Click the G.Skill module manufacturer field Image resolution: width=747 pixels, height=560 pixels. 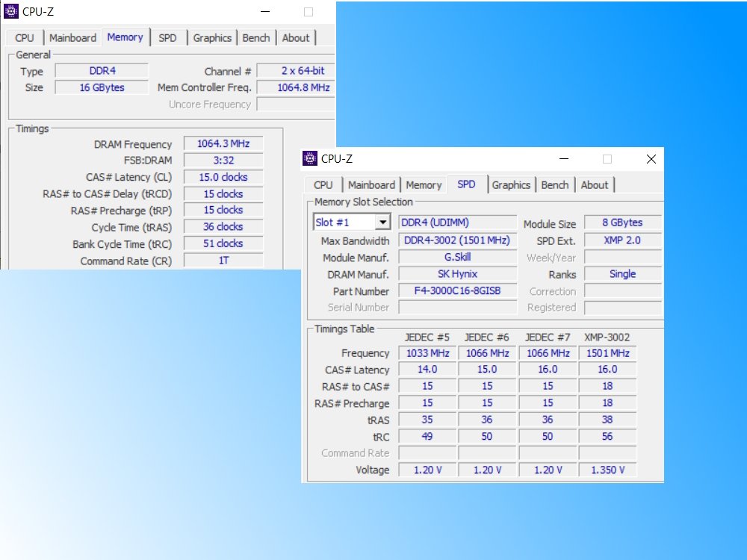click(457, 257)
